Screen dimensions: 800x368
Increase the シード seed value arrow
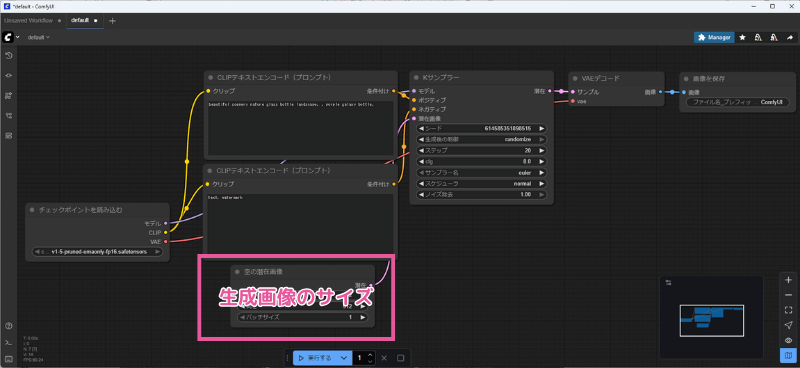click(x=542, y=129)
